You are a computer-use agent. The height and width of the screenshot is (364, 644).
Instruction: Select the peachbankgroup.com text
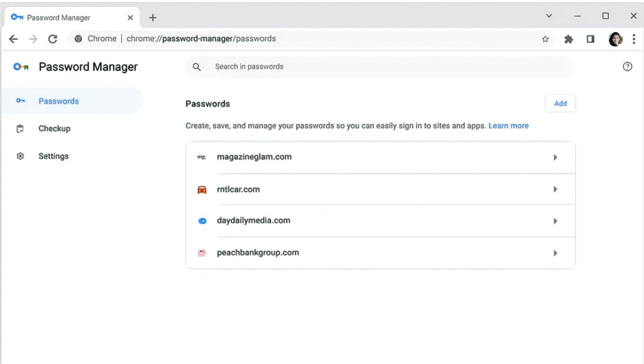(258, 252)
